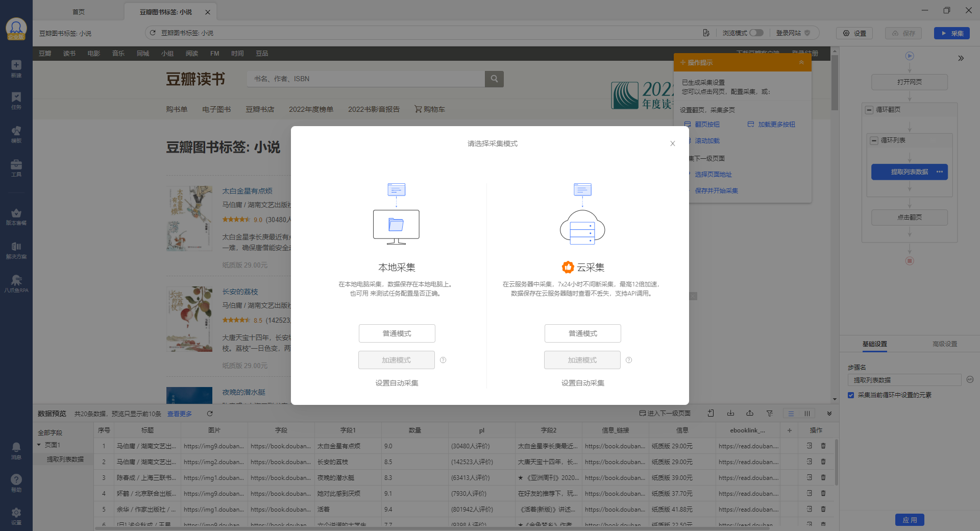980x531 pixels.
Task: Create a new task with 新建 icon
Action: click(x=16, y=67)
